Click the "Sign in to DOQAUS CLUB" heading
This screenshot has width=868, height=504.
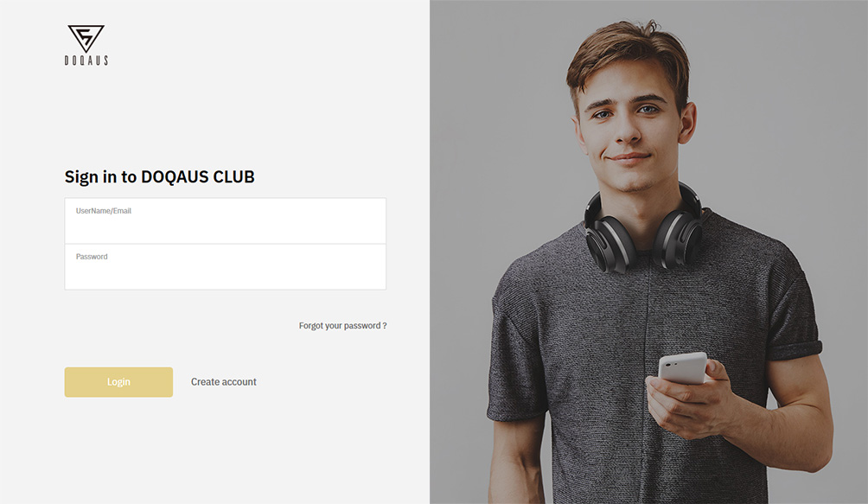[x=159, y=177]
